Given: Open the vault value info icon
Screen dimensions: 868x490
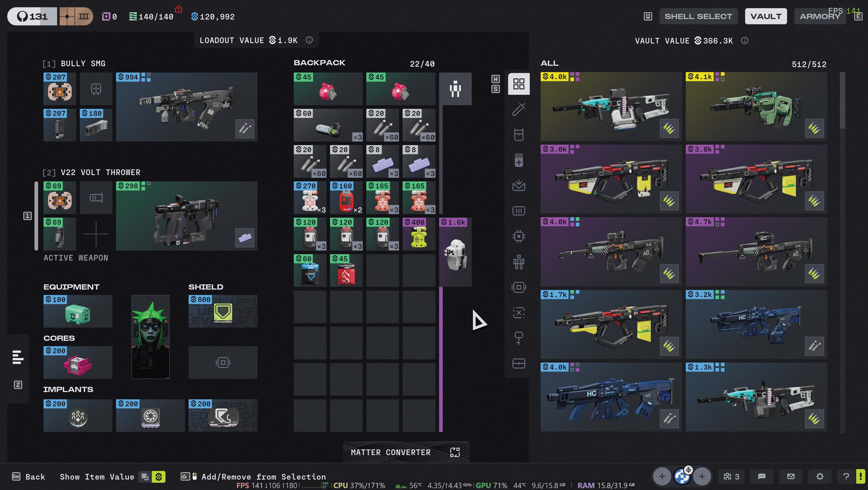Looking at the screenshot, I should [x=744, y=40].
